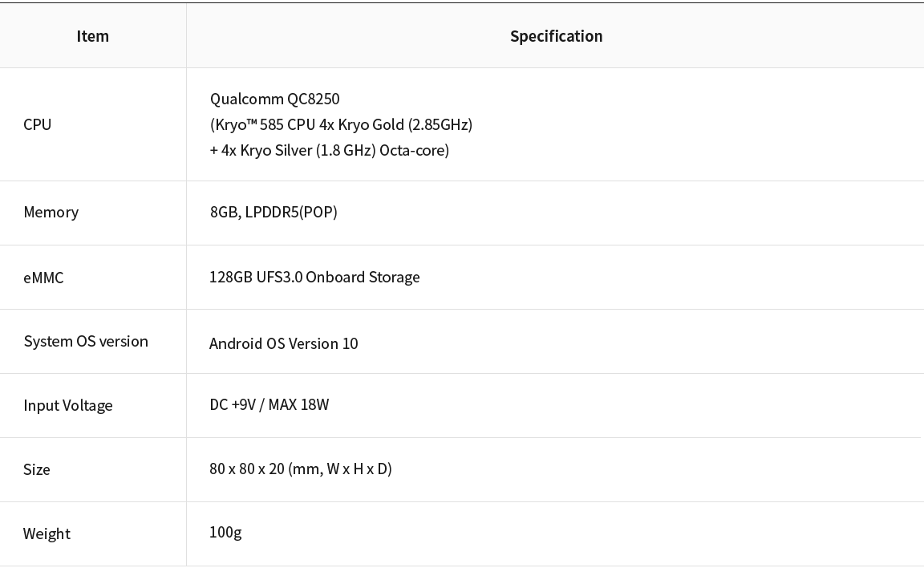Click the 128GB UFS3.0 Onboard Storage value
This screenshot has height=568, width=924.
tap(314, 277)
